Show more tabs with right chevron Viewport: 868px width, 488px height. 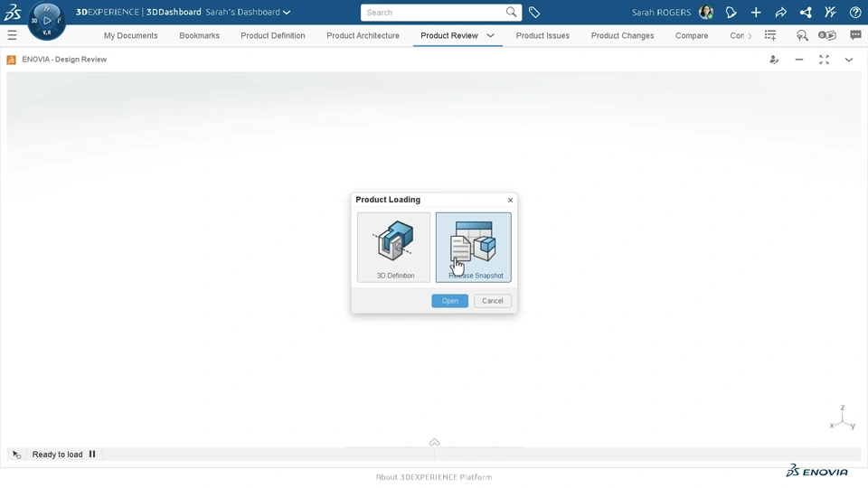click(x=750, y=36)
